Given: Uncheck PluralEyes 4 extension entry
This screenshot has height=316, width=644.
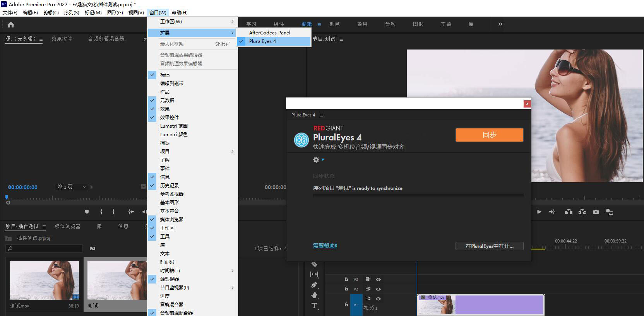Looking at the screenshot, I should pos(274,41).
